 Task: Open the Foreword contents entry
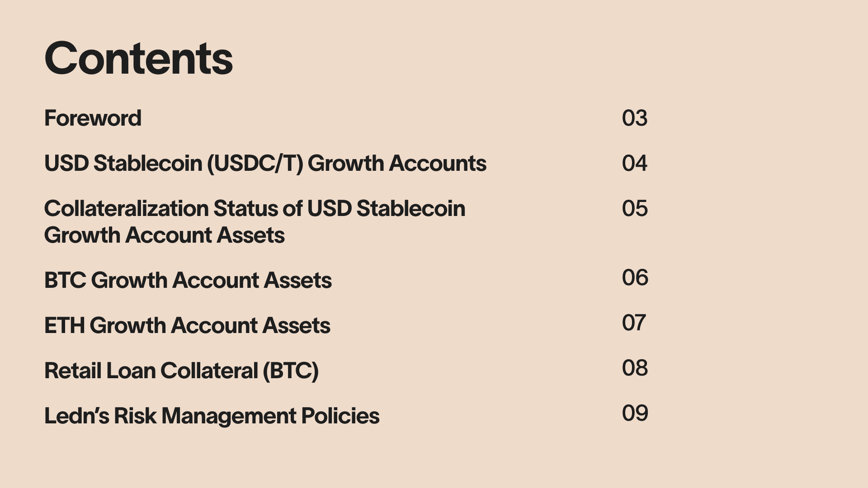(93, 118)
